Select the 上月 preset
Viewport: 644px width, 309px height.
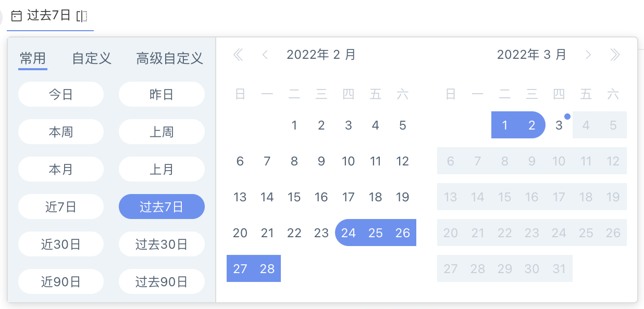162,170
